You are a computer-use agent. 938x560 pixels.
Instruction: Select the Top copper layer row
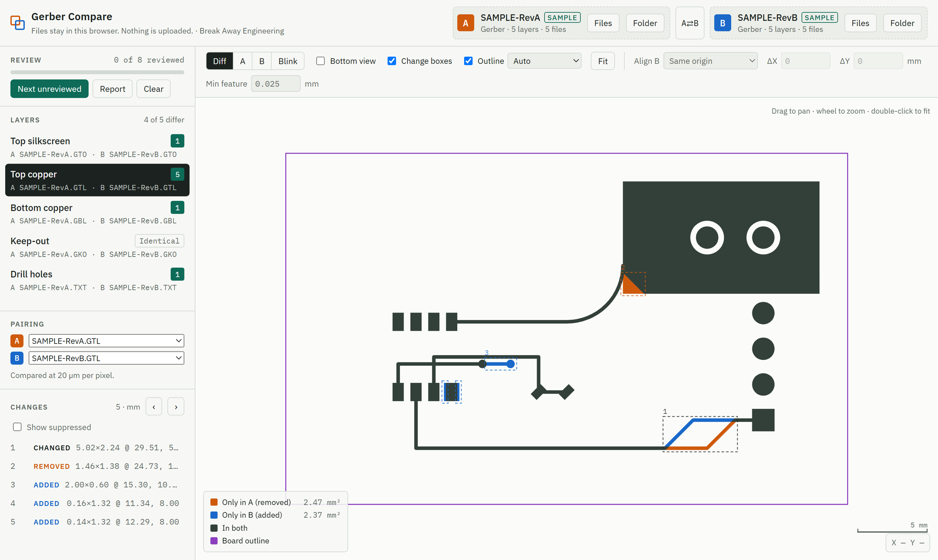tap(98, 180)
